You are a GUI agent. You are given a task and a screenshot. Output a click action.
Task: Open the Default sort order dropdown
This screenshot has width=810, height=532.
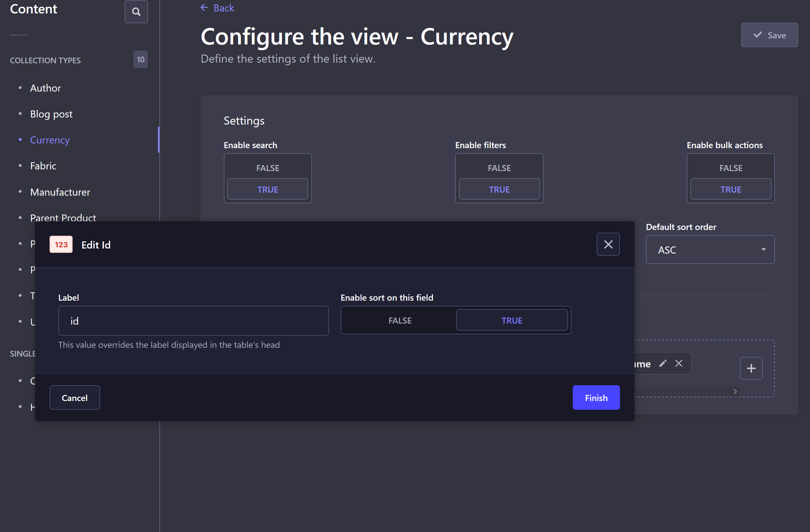tap(710, 249)
